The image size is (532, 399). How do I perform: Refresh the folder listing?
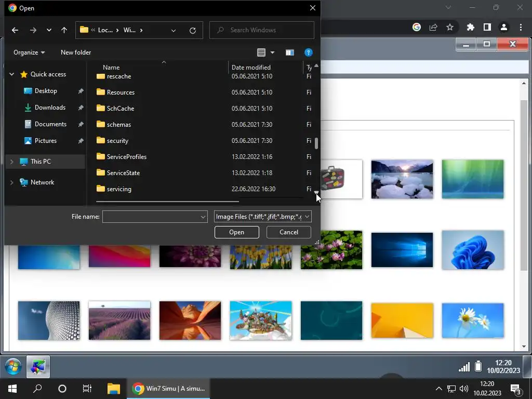click(193, 31)
